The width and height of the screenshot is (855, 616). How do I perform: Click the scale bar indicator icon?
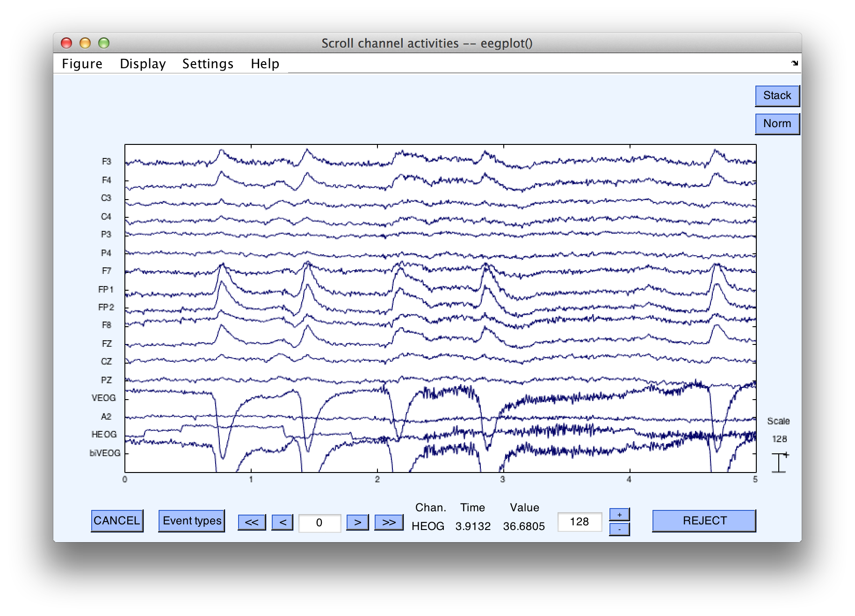(780, 463)
